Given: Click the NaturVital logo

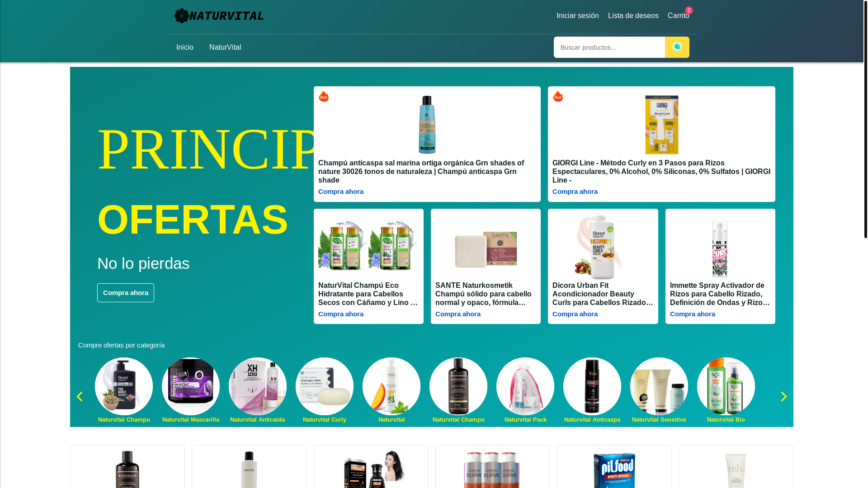Looking at the screenshot, I should tap(219, 16).
